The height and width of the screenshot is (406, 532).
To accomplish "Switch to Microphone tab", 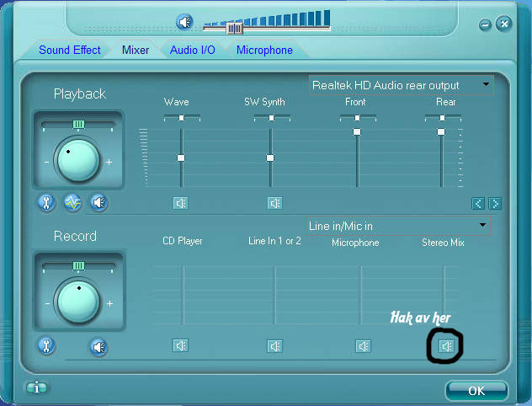I will (x=264, y=50).
